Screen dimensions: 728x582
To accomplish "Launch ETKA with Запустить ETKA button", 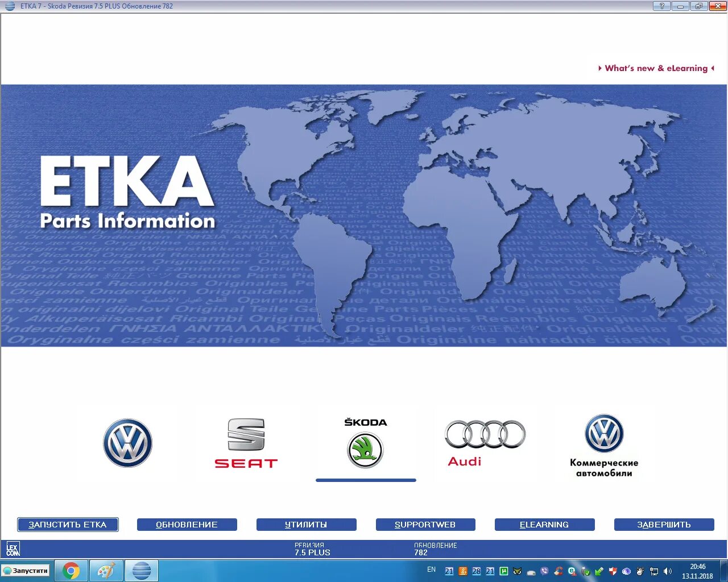I will point(68,525).
